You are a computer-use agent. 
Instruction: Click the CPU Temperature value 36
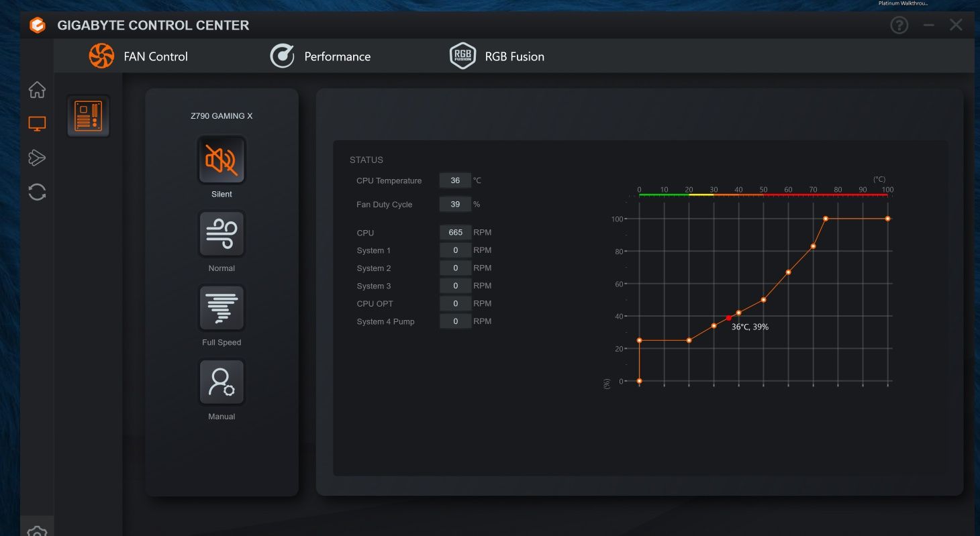pos(455,180)
